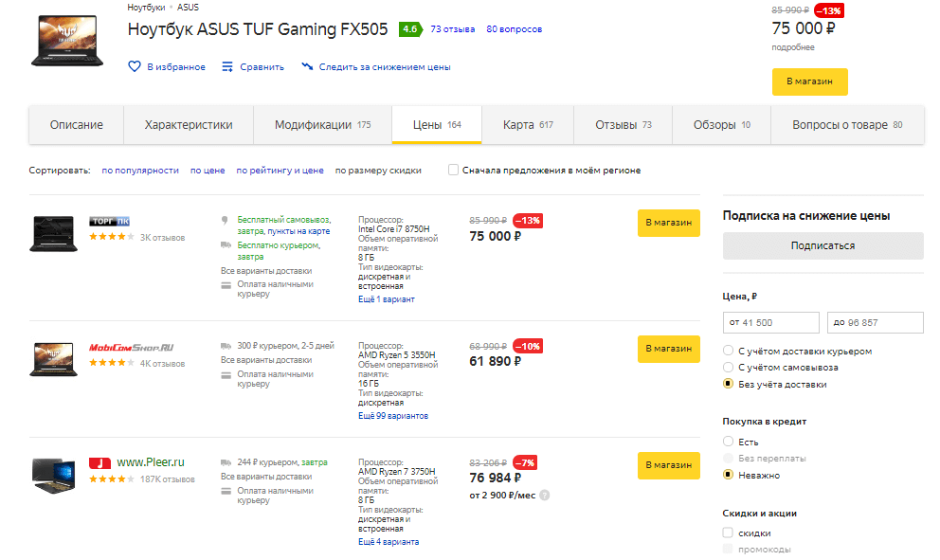Tick the 'скидки' discounts checkbox

point(728,533)
